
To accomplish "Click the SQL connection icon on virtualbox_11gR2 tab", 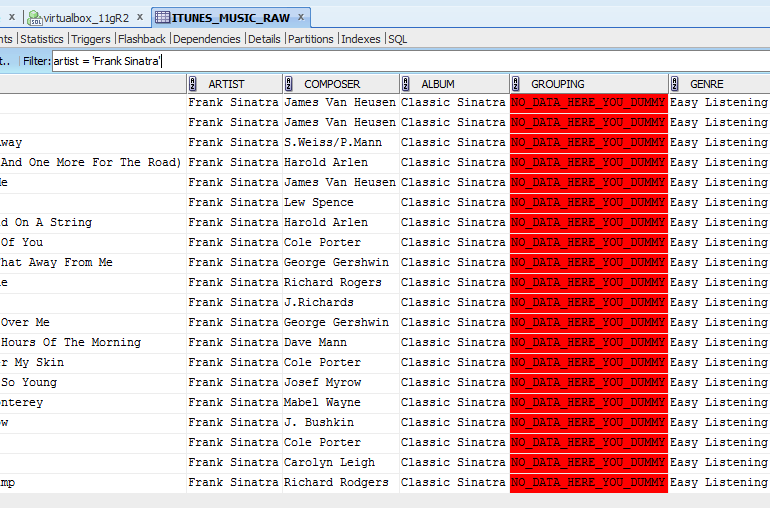I will [x=35, y=18].
